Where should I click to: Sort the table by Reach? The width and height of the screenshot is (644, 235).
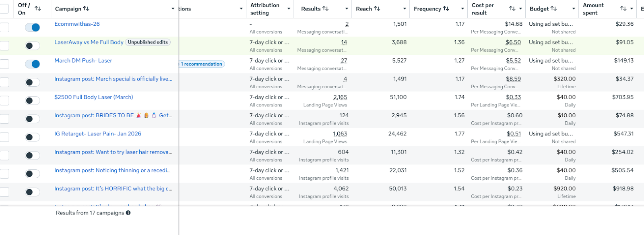(x=377, y=8)
